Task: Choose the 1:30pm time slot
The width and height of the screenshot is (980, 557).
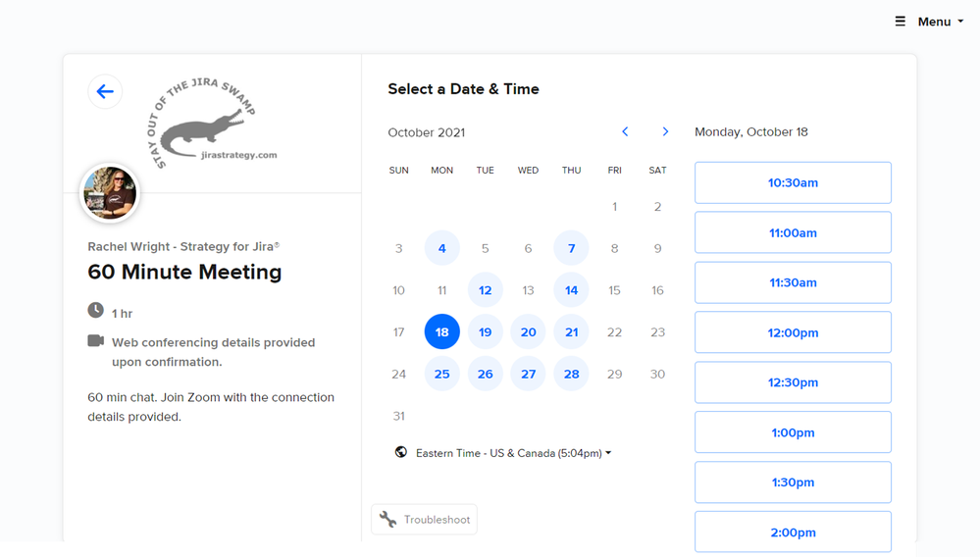Action: (x=794, y=482)
